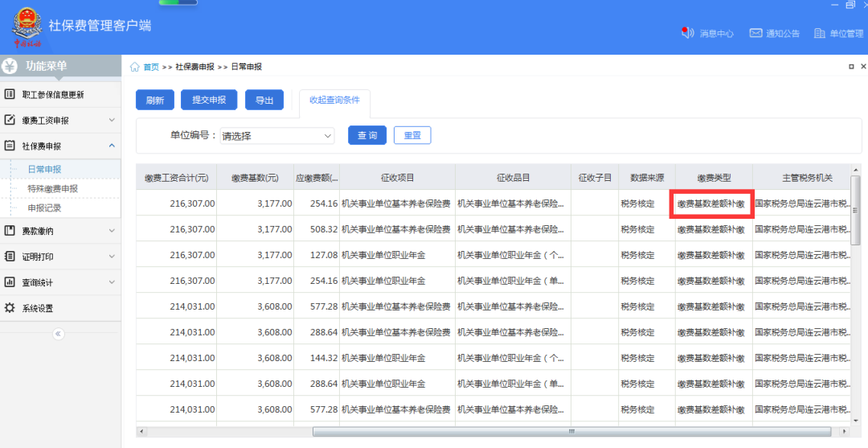Expand the 缴费工资申报 menu chevron
The height and width of the screenshot is (448, 868).
[112, 120]
